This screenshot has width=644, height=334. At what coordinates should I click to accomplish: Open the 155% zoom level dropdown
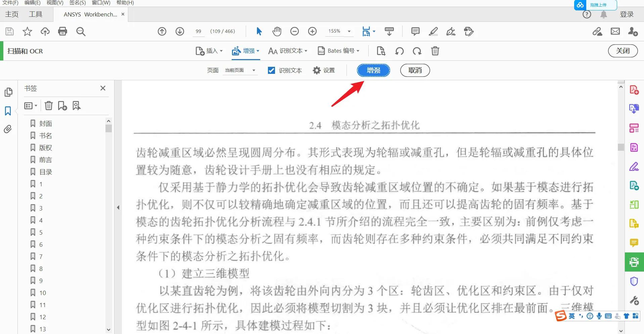pyautogui.click(x=348, y=31)
